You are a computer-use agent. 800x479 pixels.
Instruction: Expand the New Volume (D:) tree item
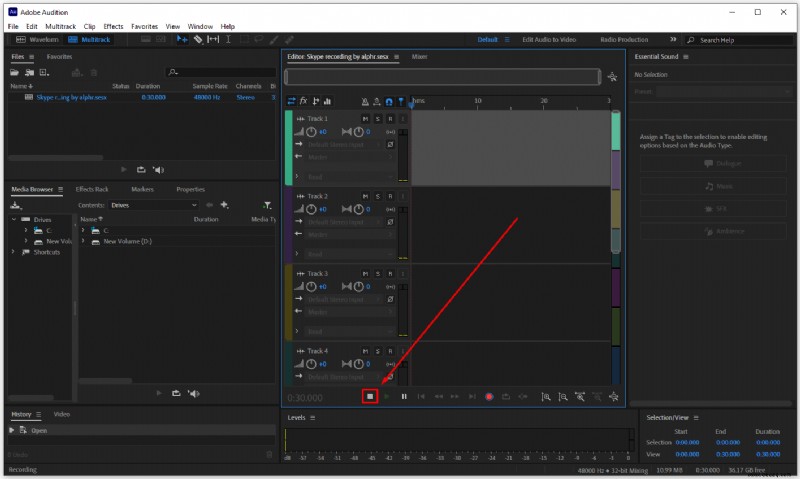[83, 241]
